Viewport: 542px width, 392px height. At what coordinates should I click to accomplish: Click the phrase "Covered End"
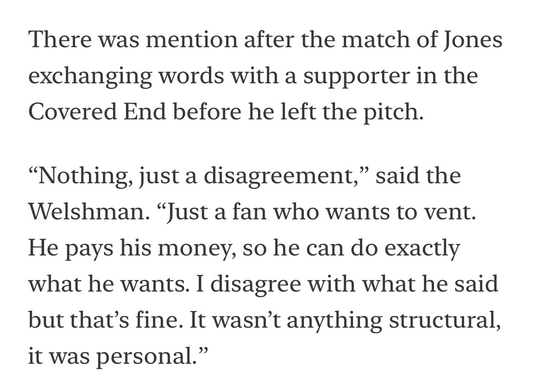click(97, 112)
